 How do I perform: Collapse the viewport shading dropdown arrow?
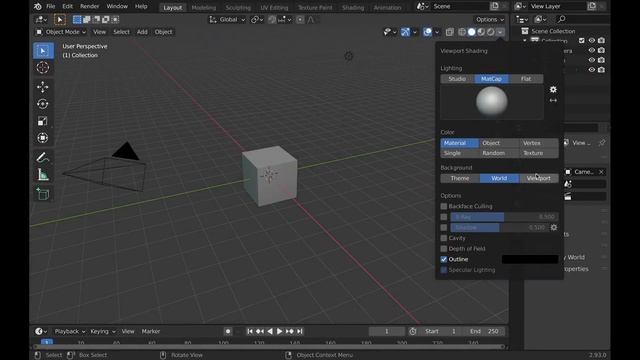[x=500, y=32]
